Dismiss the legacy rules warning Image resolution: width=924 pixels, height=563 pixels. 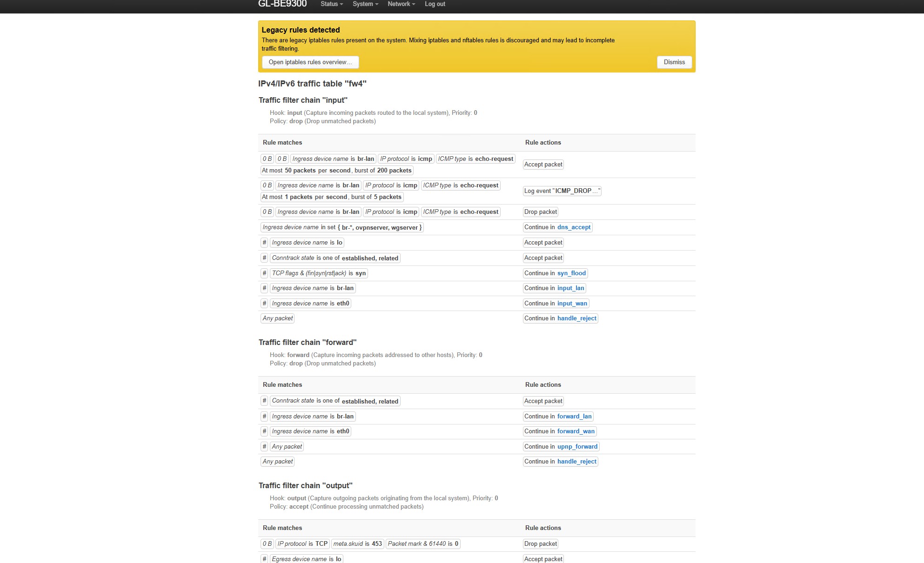tap(674, 62)
